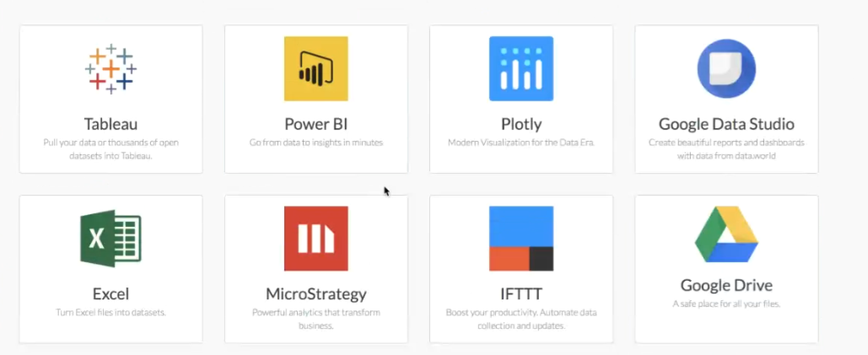Image resolution: width=868 pixels, height=355 pixels.
Task: Select the IFTTT title
Action: pyautogui.click(x=521, y=293)
